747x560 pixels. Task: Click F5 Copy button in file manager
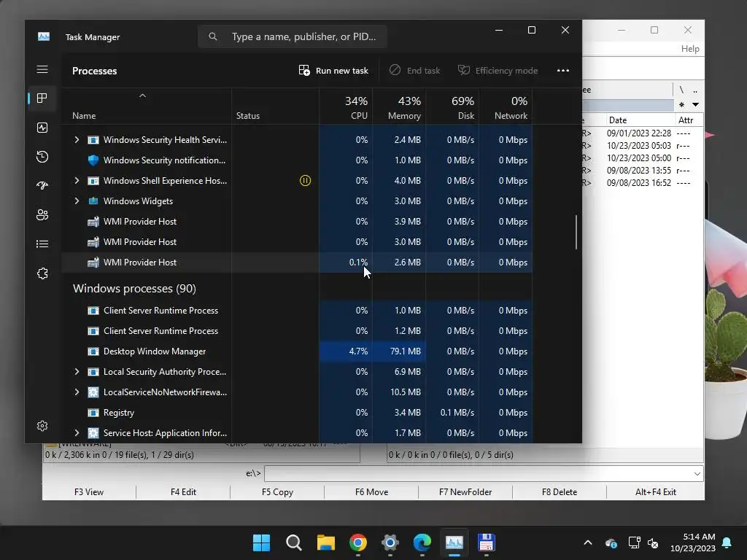tap(277, 492)
